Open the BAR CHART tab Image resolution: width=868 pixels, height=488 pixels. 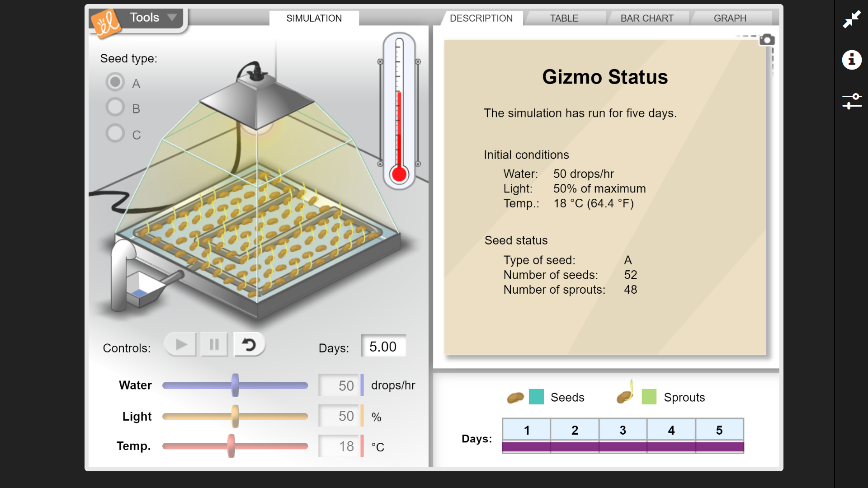coord(646,19)
